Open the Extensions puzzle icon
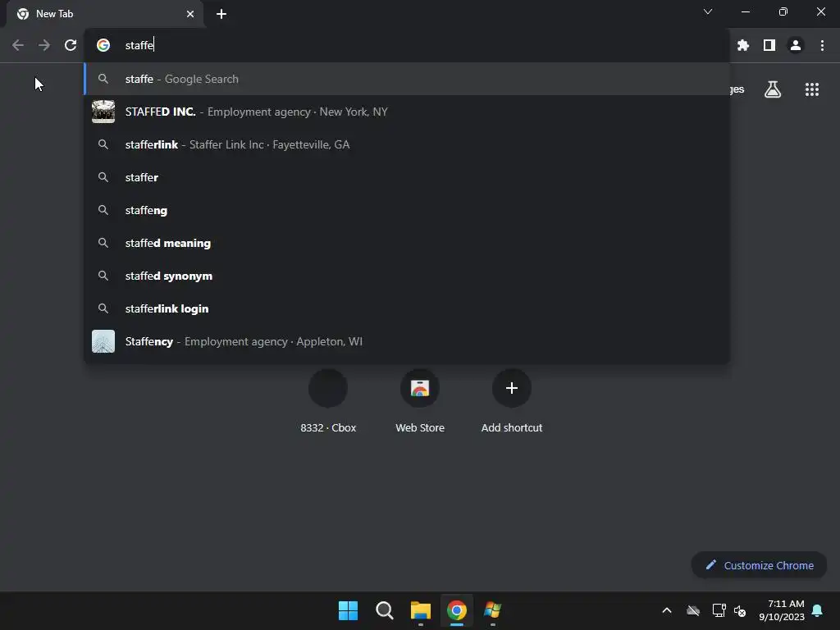This screenshot has height=630, width=840. click(743, 45)
